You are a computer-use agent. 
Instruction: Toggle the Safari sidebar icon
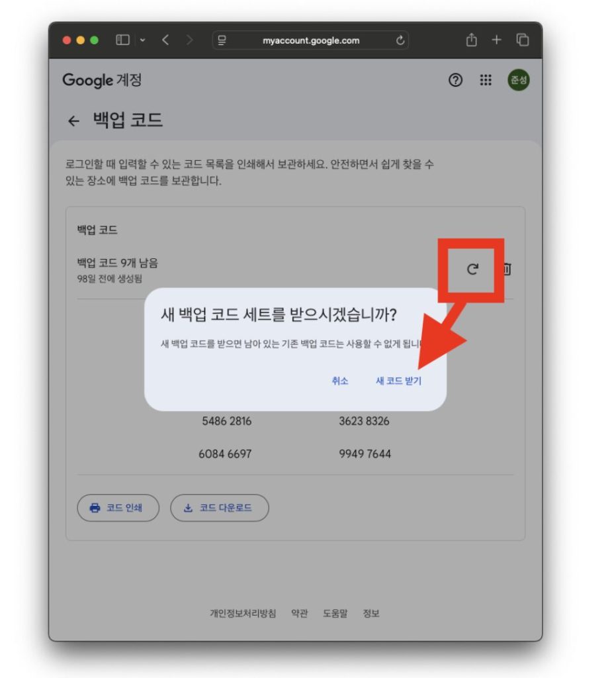pos(122,40)
